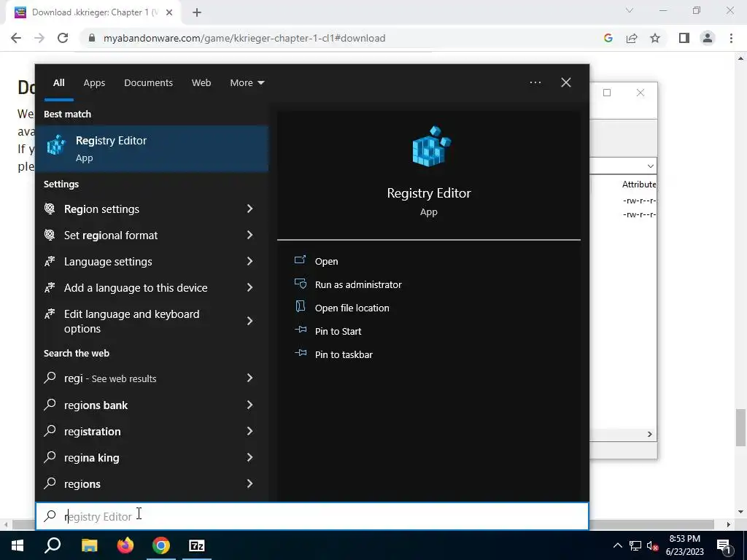Viewport: 747px width, 560px height.
Task: Click the Pin to taskbar pin icon
Action: 300,354
